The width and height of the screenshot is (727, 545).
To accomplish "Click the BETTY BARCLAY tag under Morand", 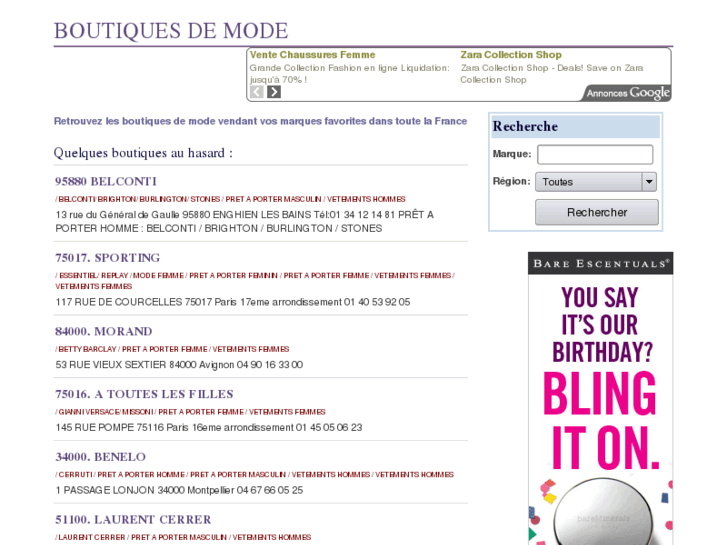I will point(87,349).
